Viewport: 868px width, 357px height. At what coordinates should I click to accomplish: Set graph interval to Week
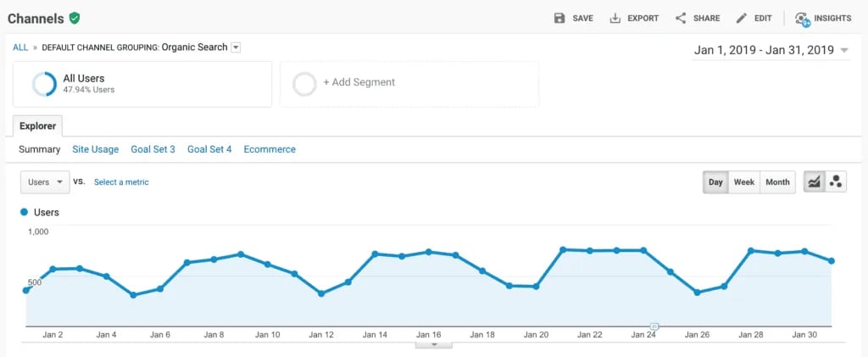point(744,182)
